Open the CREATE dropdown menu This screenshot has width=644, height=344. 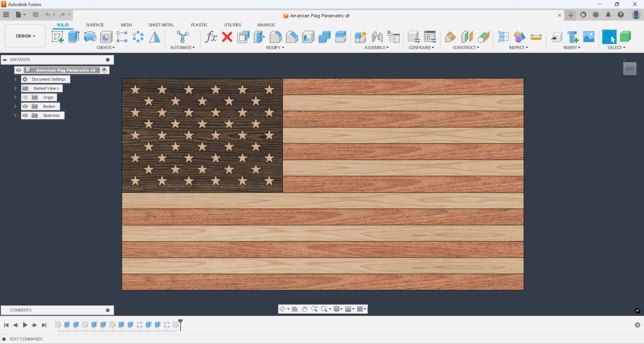coord(106,48)
